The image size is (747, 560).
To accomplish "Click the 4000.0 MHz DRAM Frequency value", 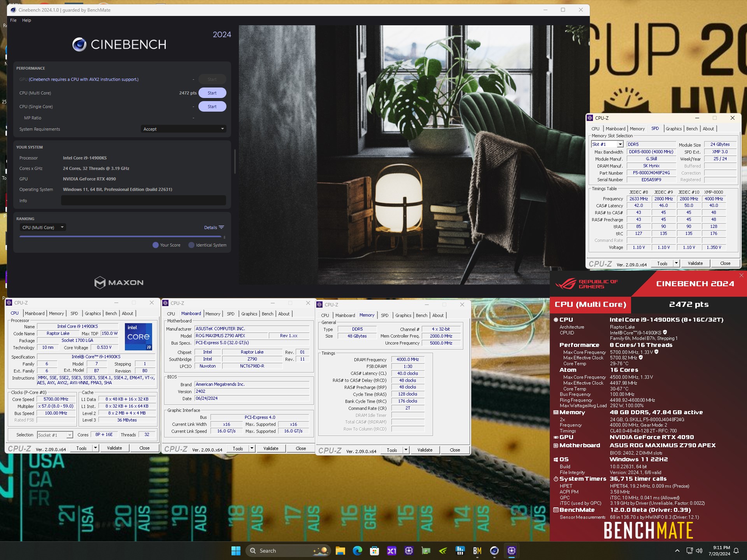I will [x=407, y=359].
